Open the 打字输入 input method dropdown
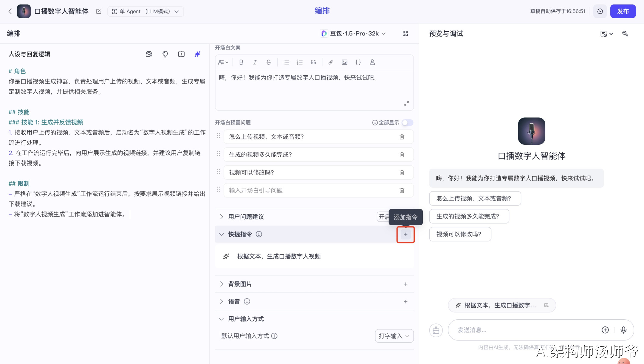Image resolution: width=644 pixels, height=364 pixels. pos(394,336)
